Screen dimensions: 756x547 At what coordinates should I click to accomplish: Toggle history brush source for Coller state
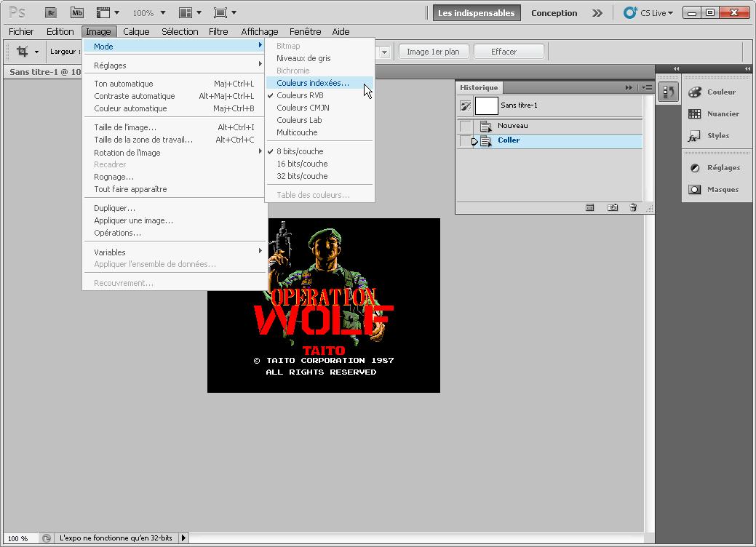coord(465,140)
